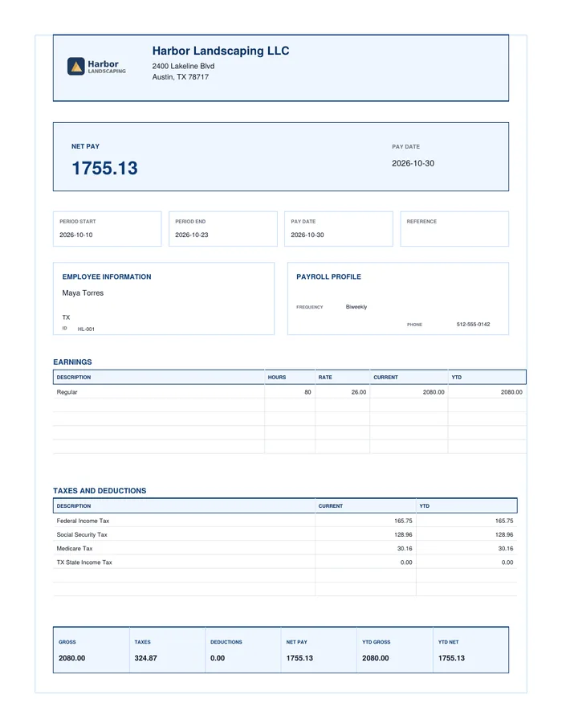Click TX State Income Tax row label
Viewport: 562px width, 728px height.
coord(84,562)
